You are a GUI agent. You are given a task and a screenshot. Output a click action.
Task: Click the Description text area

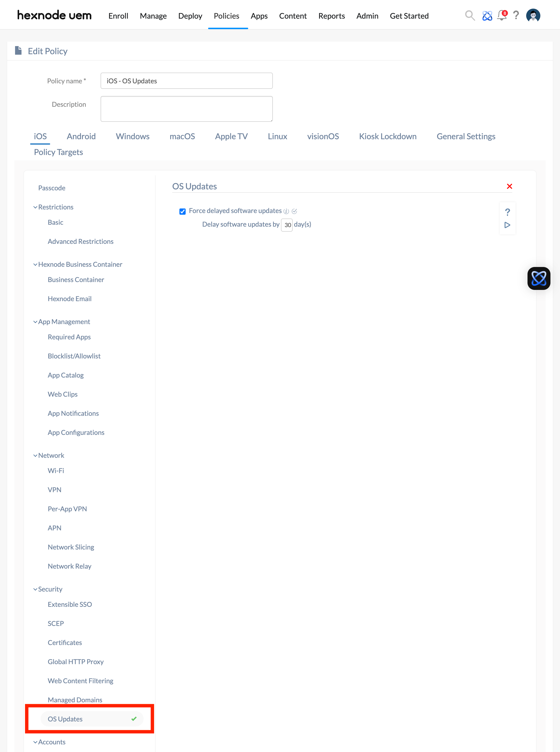tap(186, 109)
